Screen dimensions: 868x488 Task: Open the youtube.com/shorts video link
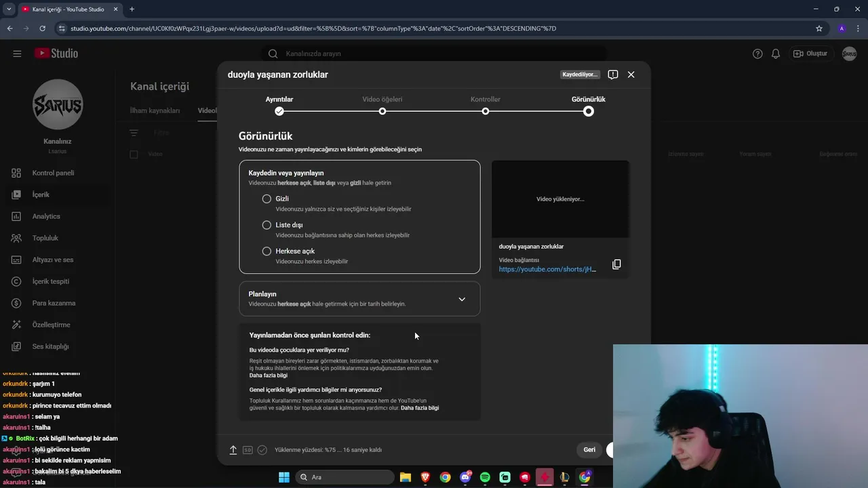tap(547, 269)
